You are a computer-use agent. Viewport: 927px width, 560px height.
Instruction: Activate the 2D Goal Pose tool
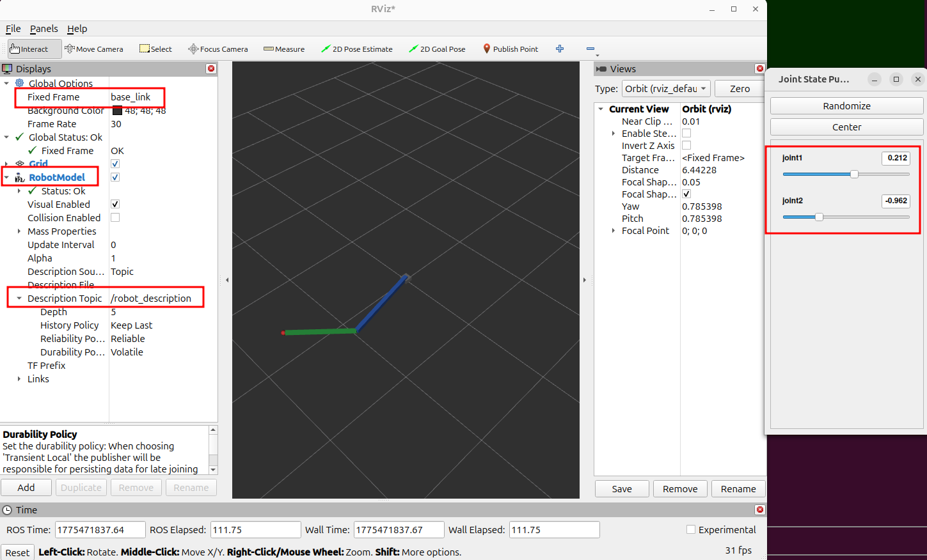point(438,49)
